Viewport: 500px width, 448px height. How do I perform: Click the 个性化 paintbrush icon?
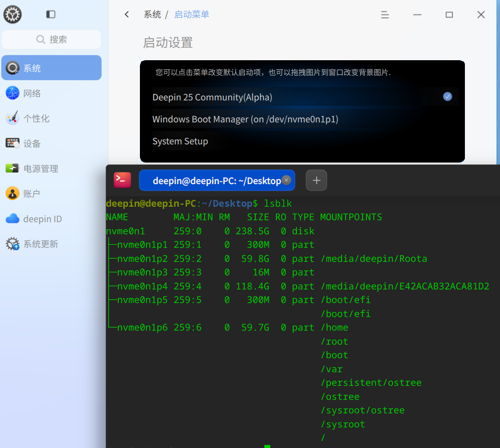[x=13, y=118]
